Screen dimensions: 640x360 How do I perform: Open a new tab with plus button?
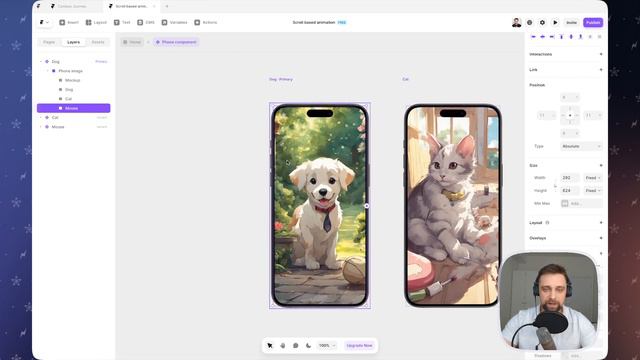coord(167,6)
